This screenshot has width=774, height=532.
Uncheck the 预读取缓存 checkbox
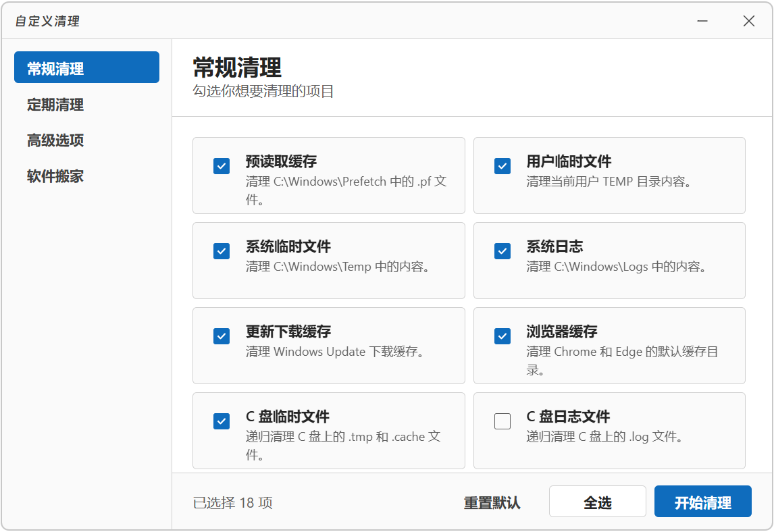[221, 166]
